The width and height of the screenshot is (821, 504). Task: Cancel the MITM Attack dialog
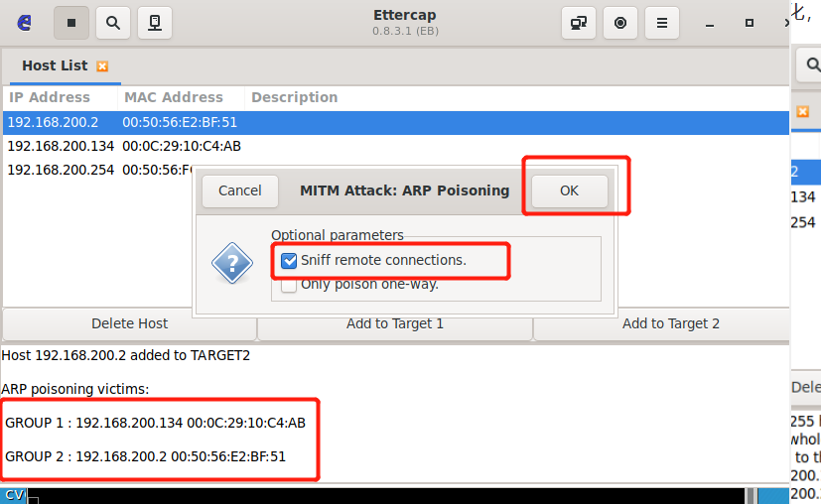240,190
